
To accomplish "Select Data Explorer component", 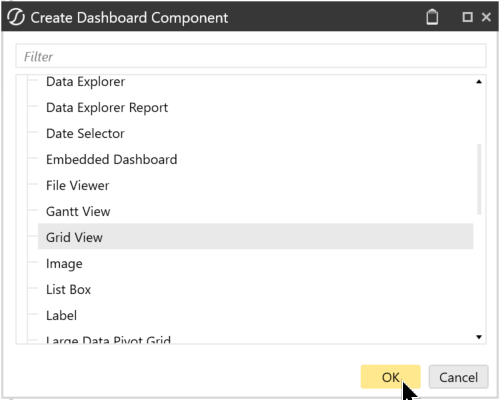I will pos(85,82).
